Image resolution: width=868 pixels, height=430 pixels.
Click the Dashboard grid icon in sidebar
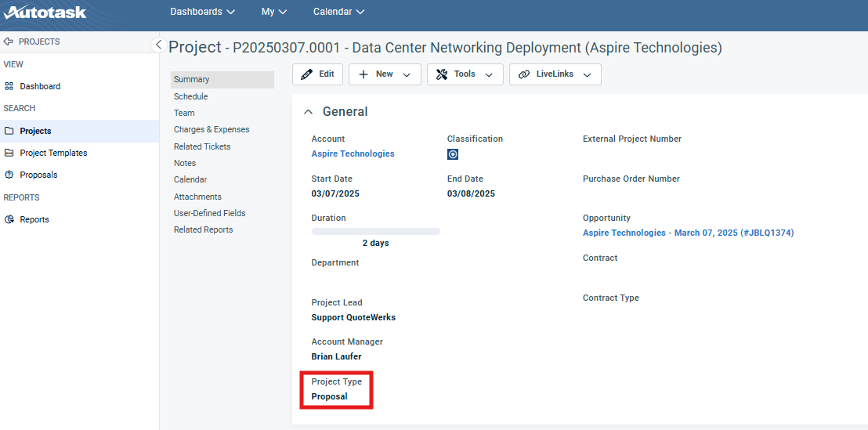pyautogui.click(x=9, y=86)
